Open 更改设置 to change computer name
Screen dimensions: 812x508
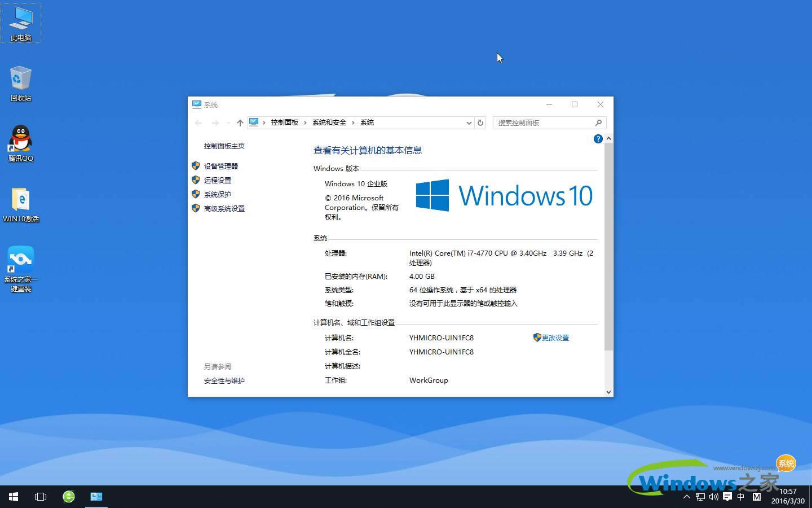coord(555,338)
